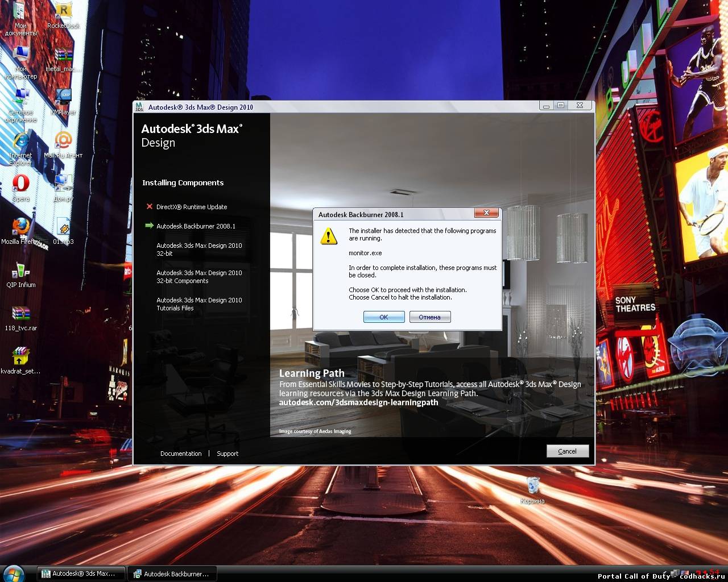
Task: Click the monitor.exe text in the dialog
Action: (365, 253)
